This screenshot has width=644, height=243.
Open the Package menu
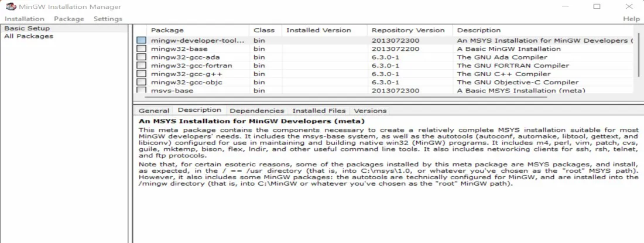tap(69, 19)
